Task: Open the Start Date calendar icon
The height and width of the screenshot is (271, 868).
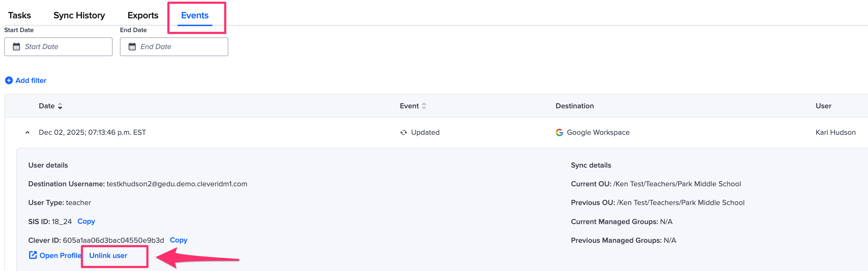Action: point(17,47)
